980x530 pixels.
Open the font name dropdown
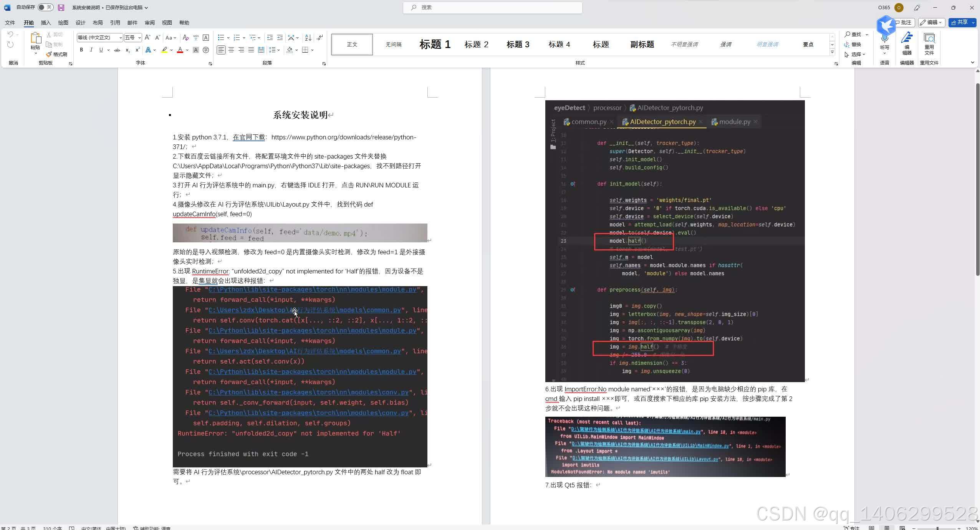coord(121,38)
